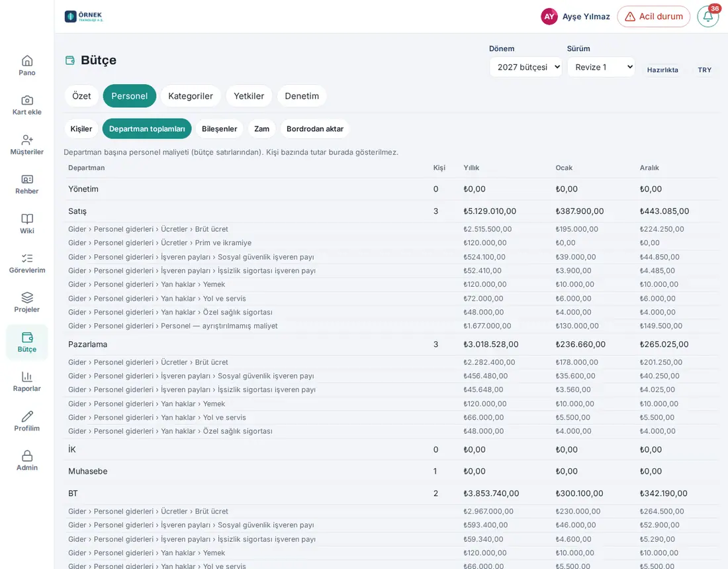Screen dimensions: 728x569
Task: Click the Yönetim department row name
Action: tap(83, 189)
